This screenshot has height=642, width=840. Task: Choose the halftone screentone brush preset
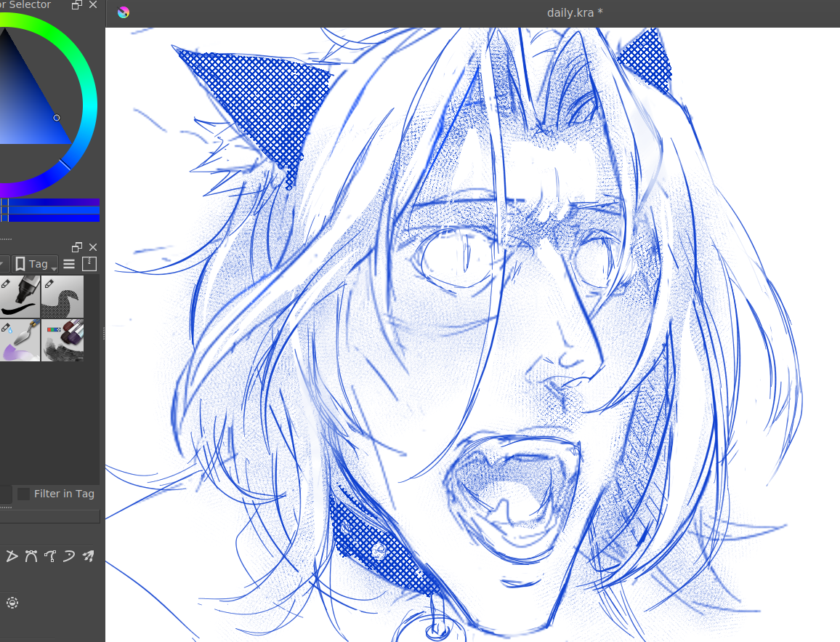62,296
